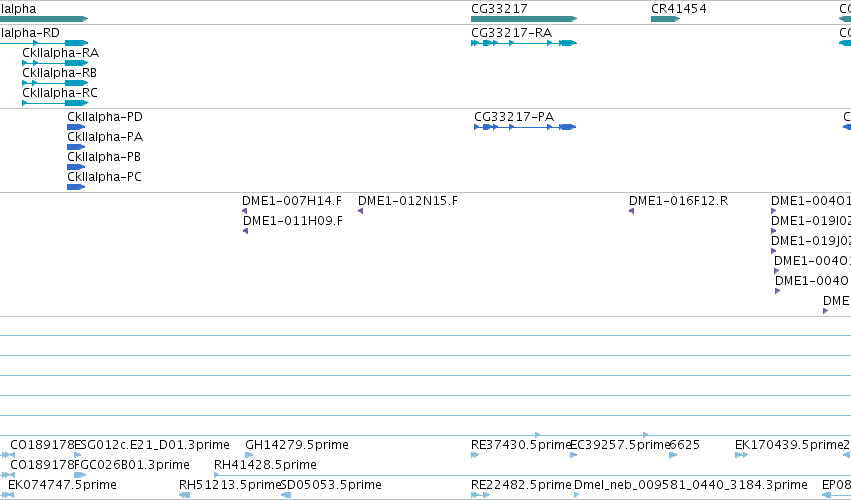Select the CG33217 gene bar
This screenshot has height=500, width=851.
coord(524,19)
